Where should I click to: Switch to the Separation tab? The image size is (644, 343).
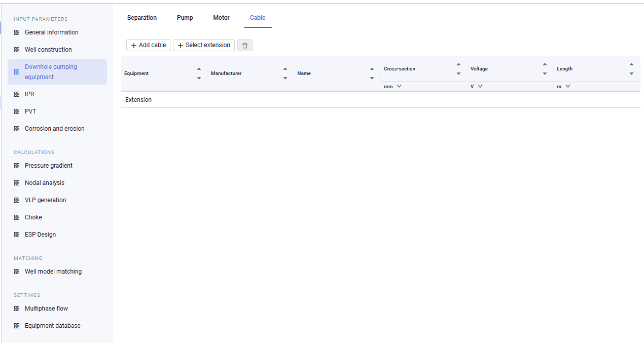point(142,18)
